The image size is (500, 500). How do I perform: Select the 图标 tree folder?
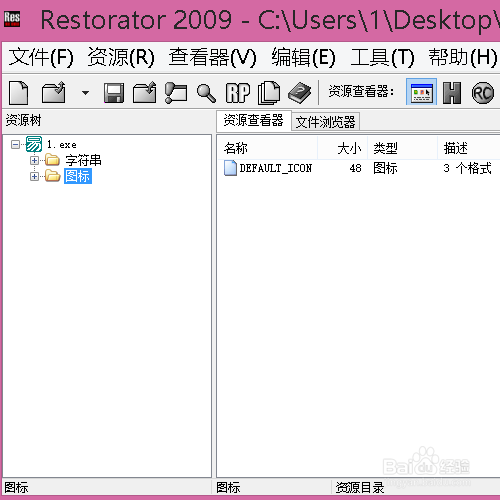[78, 176]
